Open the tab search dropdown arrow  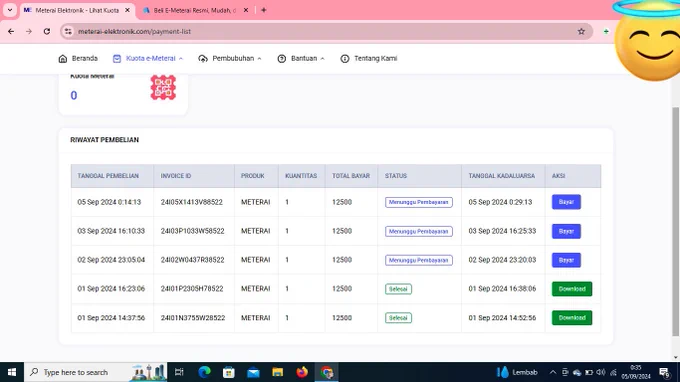(x=10, y=10)
